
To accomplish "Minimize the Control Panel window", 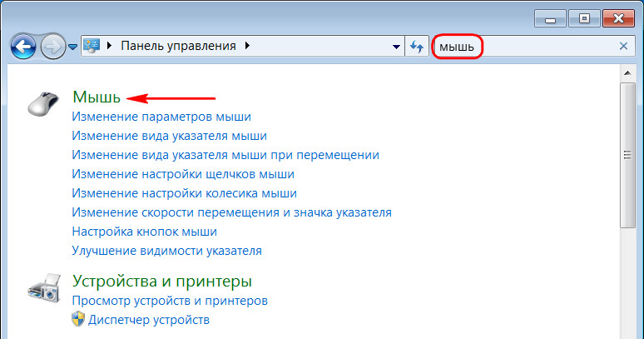I will 550,19.
